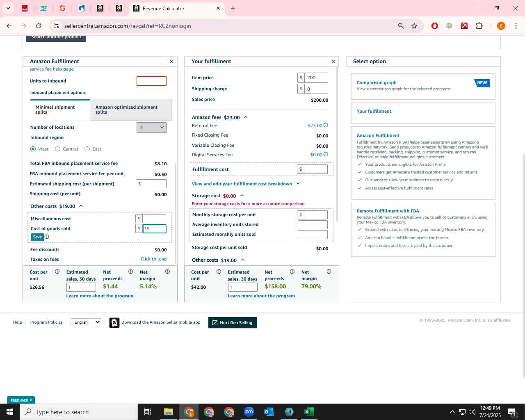The width and height of the screenshot is (525, 420).
Task: Click Your fulfillment panel scrollbar
Action: [x=337, y=144]
